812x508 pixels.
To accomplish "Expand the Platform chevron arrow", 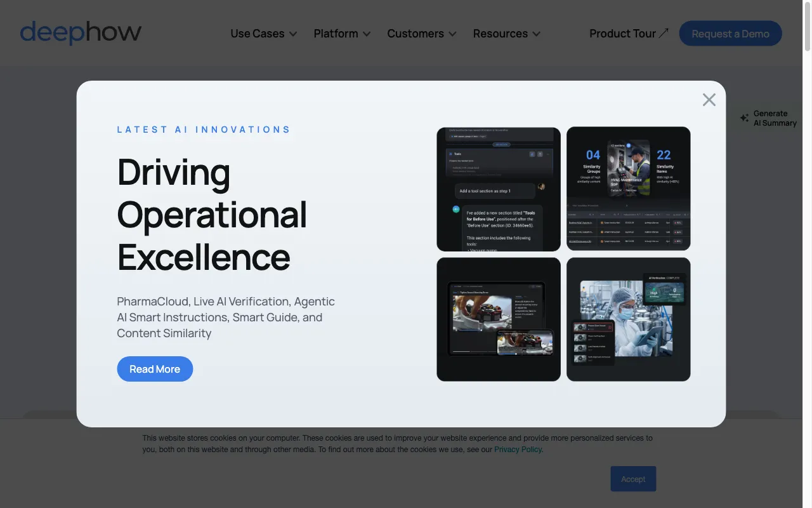I will (x=367, y=34).
